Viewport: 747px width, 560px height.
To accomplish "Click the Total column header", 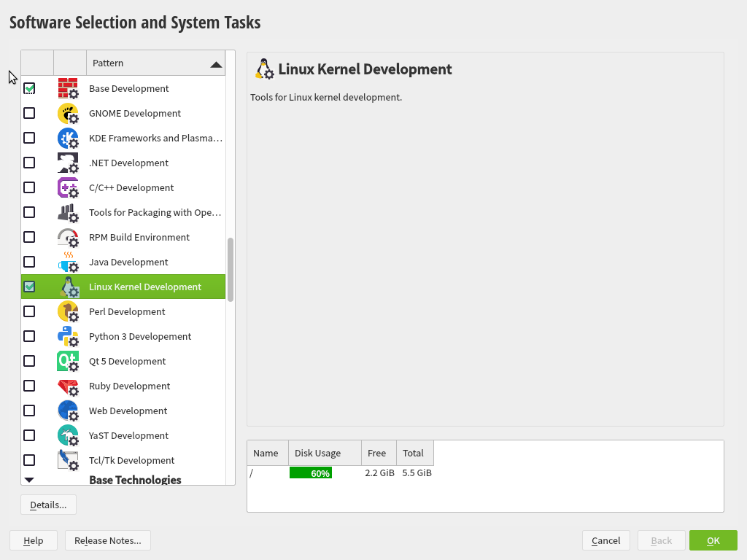I will coord(415,453).
